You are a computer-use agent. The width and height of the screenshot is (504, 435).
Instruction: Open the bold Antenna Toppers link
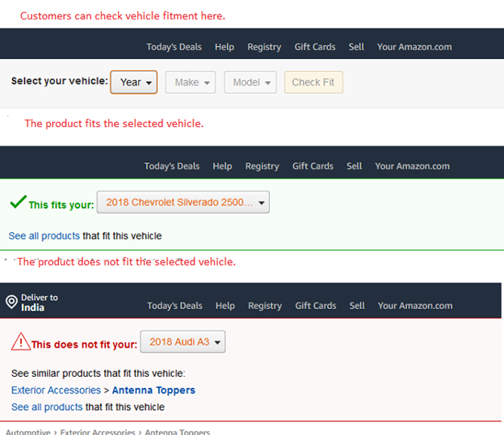click(153, 391)
